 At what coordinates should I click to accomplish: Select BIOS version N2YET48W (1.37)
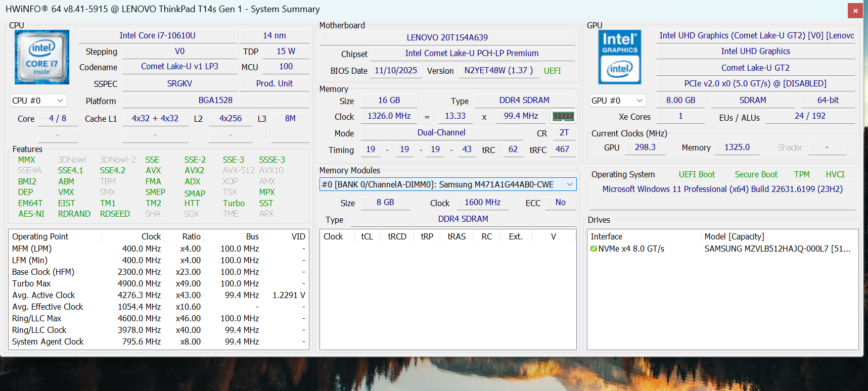point(498,70)
